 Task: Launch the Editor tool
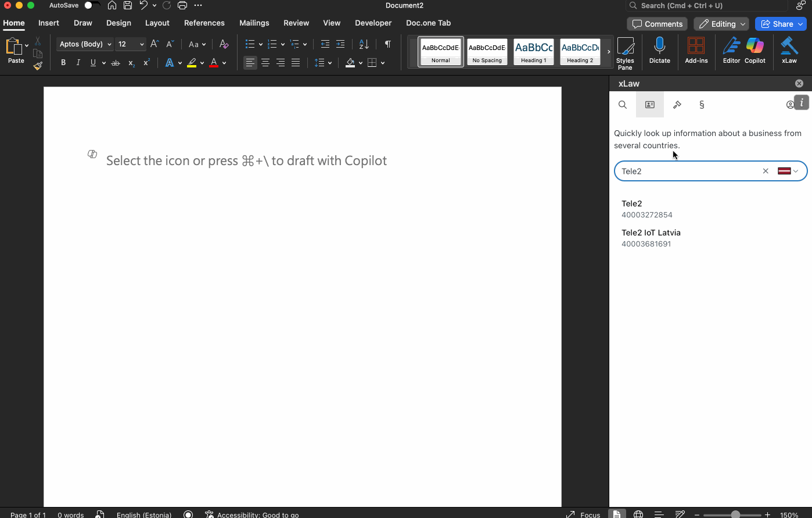coord(731,50)
